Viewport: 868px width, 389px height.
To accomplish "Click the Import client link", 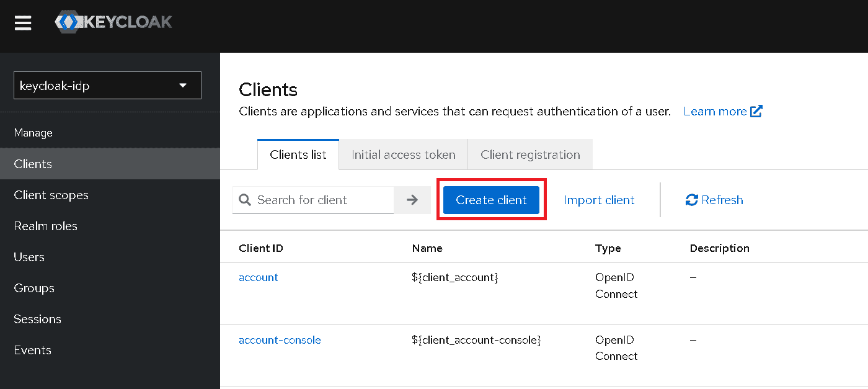I will coord(599,200).
